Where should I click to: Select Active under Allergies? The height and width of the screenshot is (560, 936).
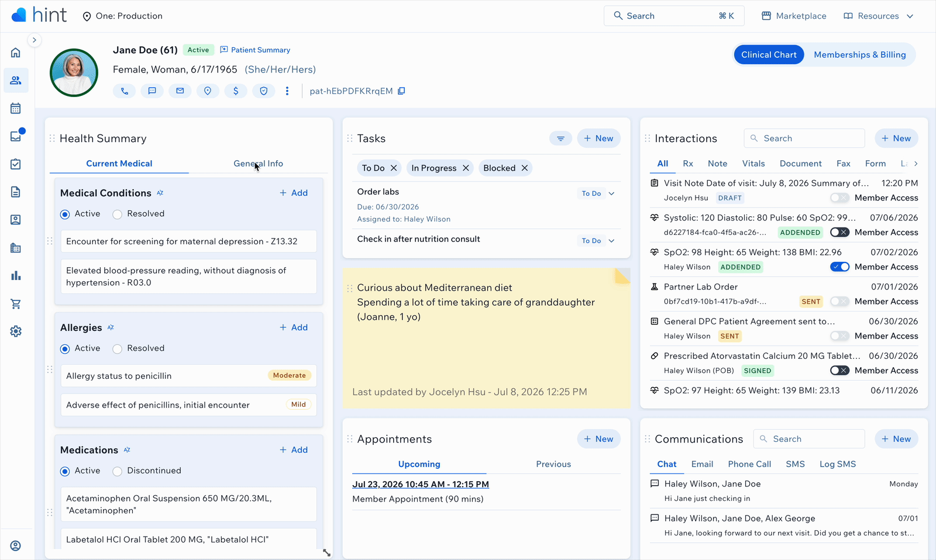(65, 348)
